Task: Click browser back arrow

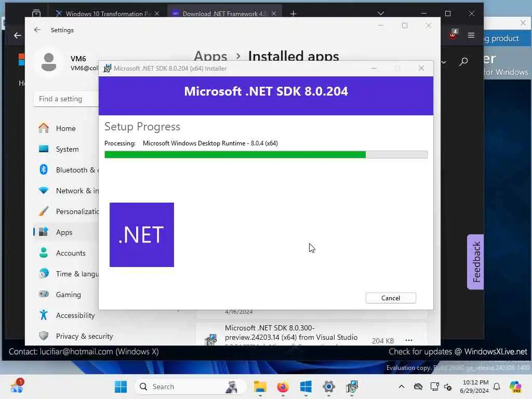Action: pyautogui.click(x=18, y=35)
